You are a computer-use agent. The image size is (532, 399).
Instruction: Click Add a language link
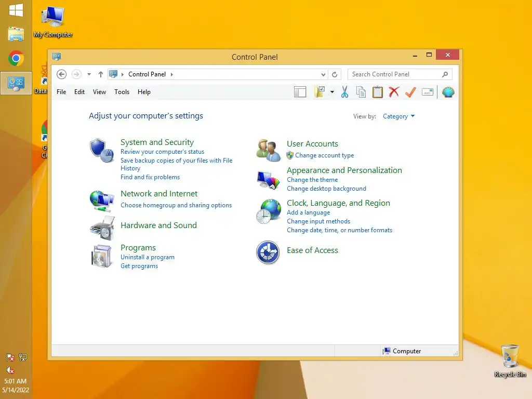pos(309,212)
